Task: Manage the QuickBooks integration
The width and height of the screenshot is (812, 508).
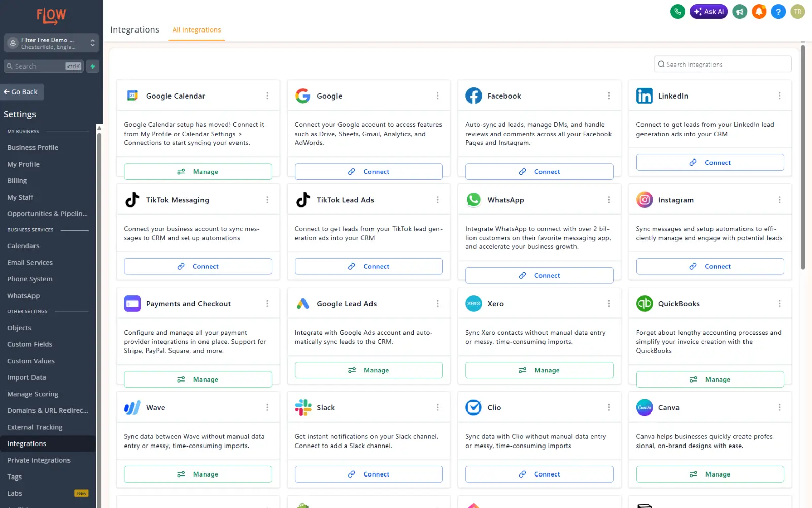Action: click(710, 379)
